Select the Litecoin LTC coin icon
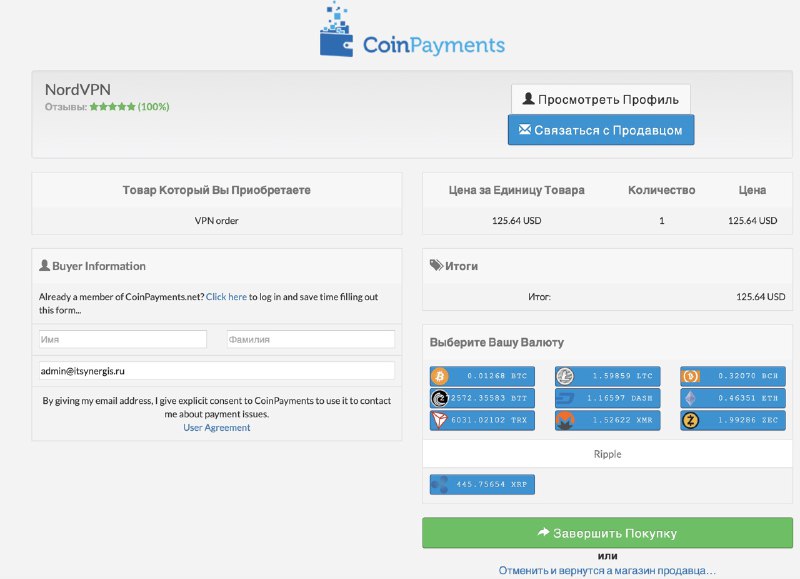Screen dimensions: 800x579 point(565,376)
